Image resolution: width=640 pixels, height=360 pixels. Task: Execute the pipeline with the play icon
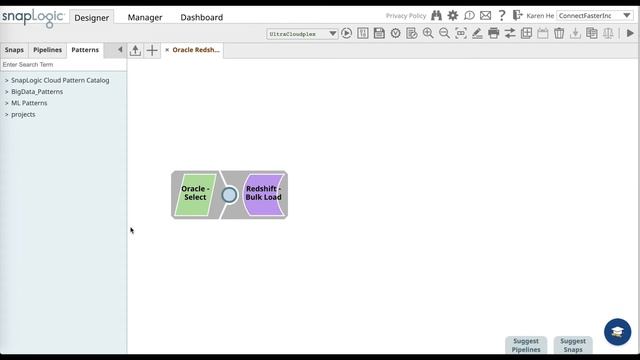coord(347,33)
